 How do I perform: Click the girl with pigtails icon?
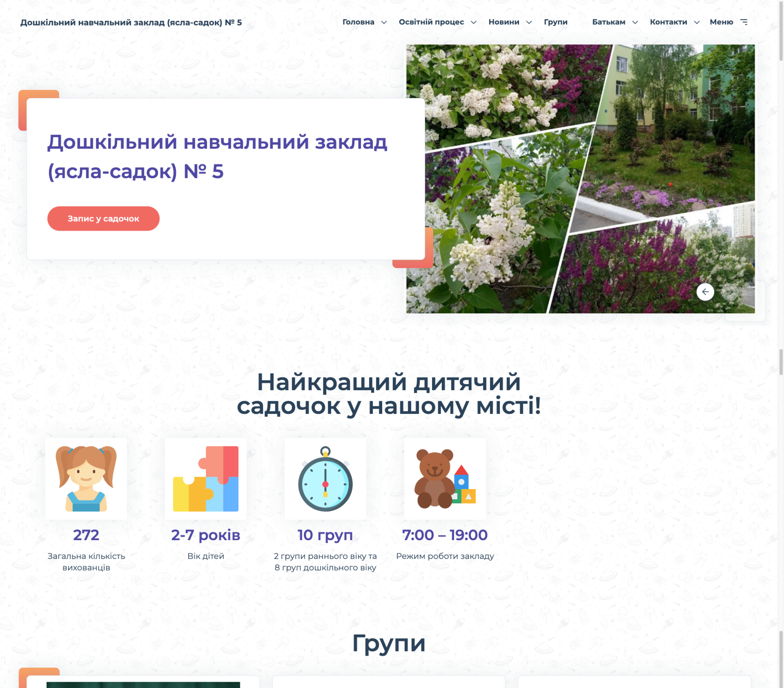[86, 479]
